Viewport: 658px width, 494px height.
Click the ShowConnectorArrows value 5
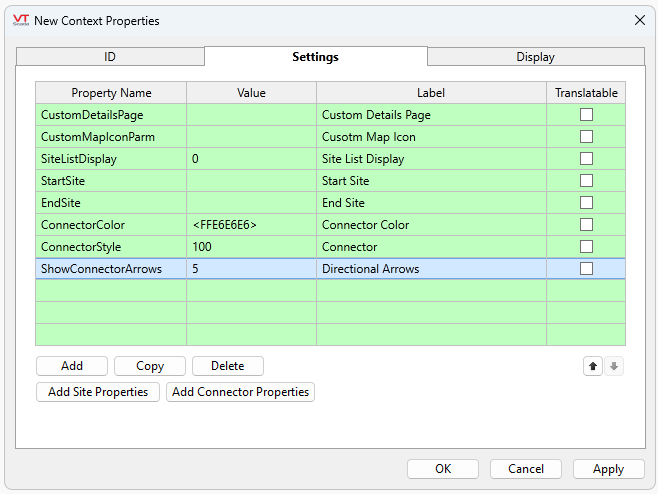point(251,269)
